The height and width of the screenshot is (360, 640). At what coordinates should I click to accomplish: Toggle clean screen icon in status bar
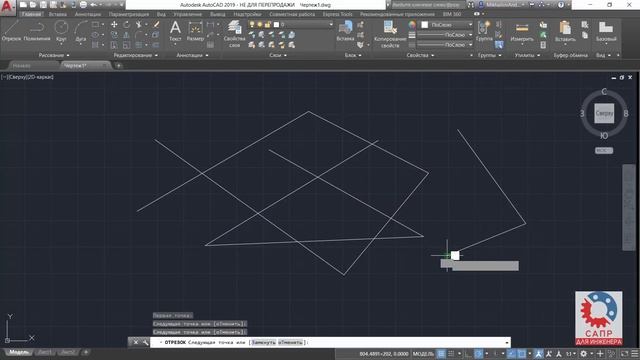click(624, 353)
